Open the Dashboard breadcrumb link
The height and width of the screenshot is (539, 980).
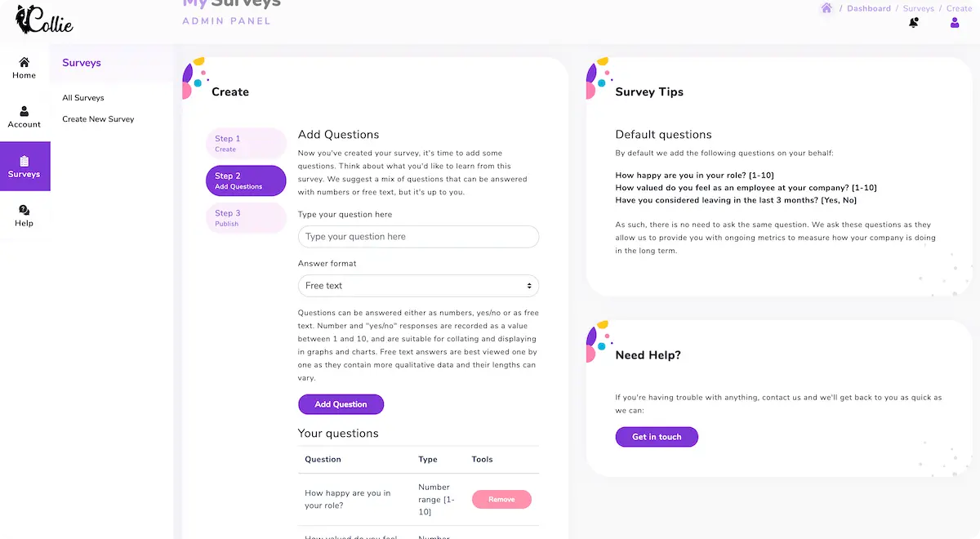(869, 8)
